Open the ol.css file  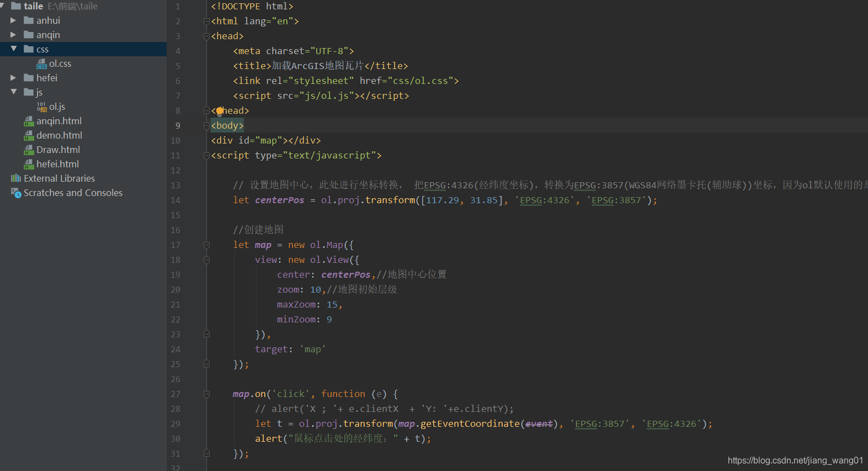[60, 63]
